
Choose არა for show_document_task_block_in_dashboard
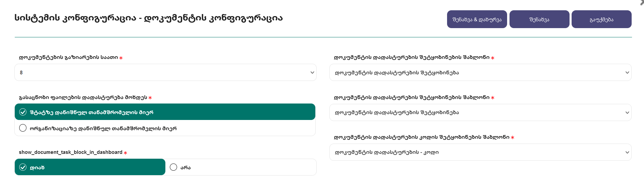(x=241, y=167)
